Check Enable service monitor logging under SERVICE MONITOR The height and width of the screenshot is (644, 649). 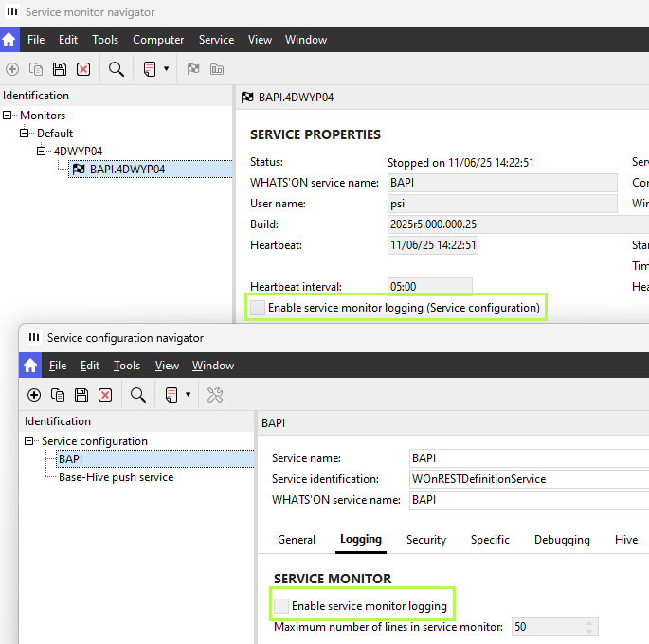(281, 605)
